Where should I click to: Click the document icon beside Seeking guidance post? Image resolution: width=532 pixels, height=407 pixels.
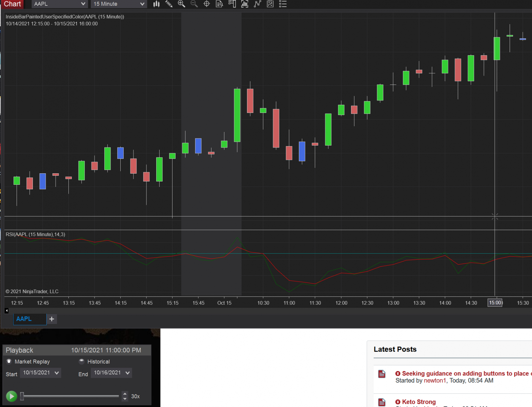382,374
